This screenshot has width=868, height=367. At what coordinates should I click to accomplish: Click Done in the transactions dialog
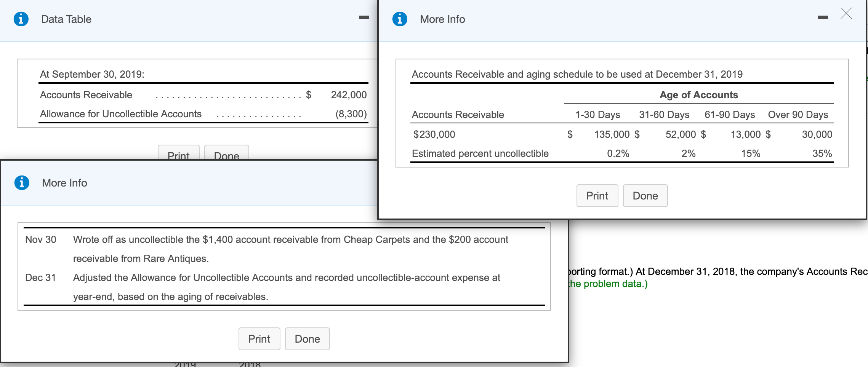click(307, 339)
